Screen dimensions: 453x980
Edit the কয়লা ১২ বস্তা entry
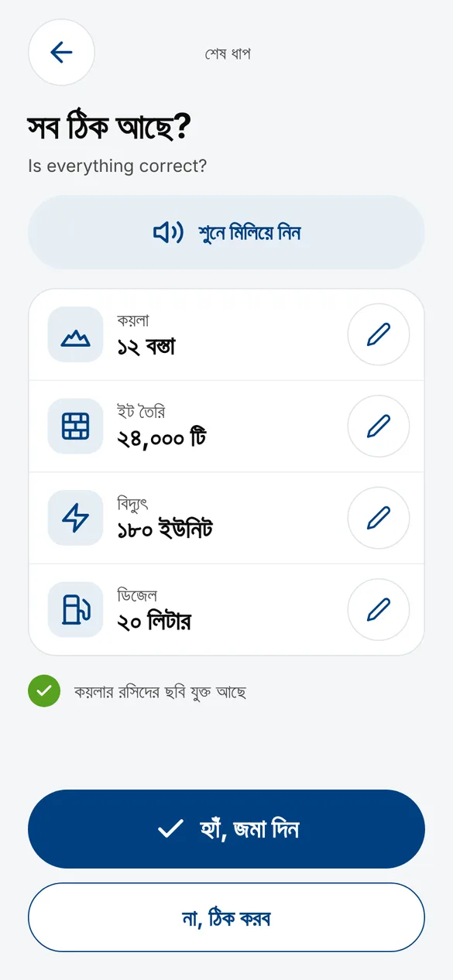tap(379, 334)
